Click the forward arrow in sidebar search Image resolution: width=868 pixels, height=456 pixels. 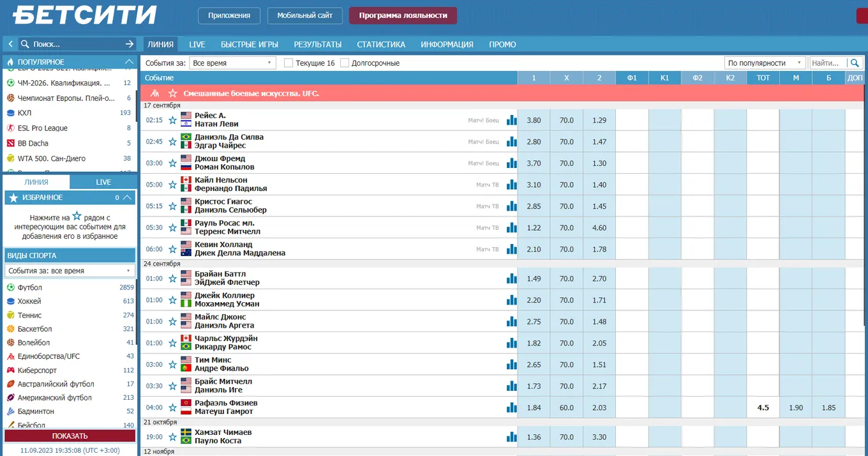click(x=130, y=44)
